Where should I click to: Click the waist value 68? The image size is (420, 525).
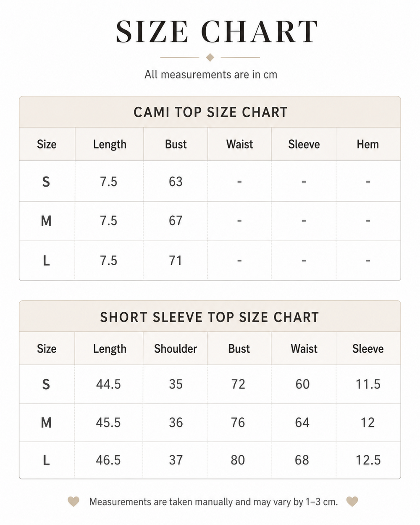(x=302, y=460)
